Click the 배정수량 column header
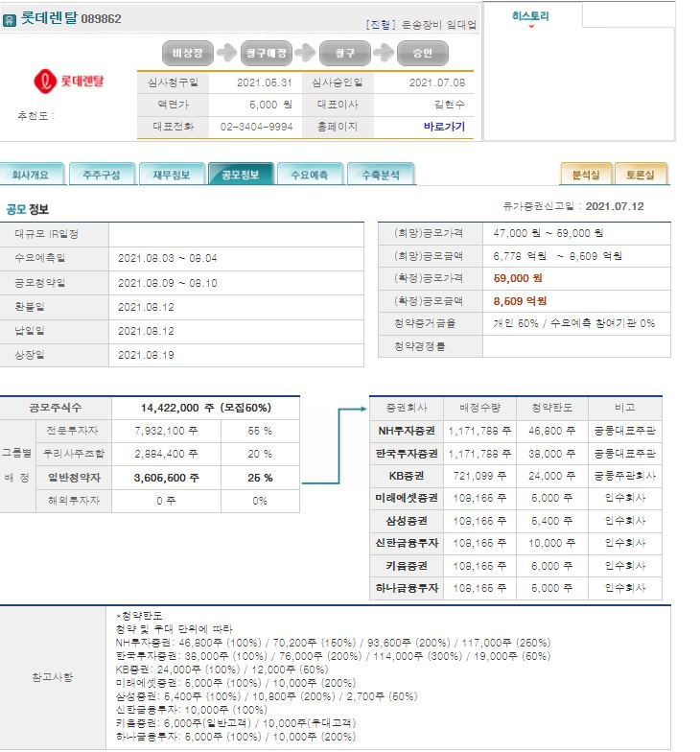Screen dimensions: 700x752 (x=479, y=408)
